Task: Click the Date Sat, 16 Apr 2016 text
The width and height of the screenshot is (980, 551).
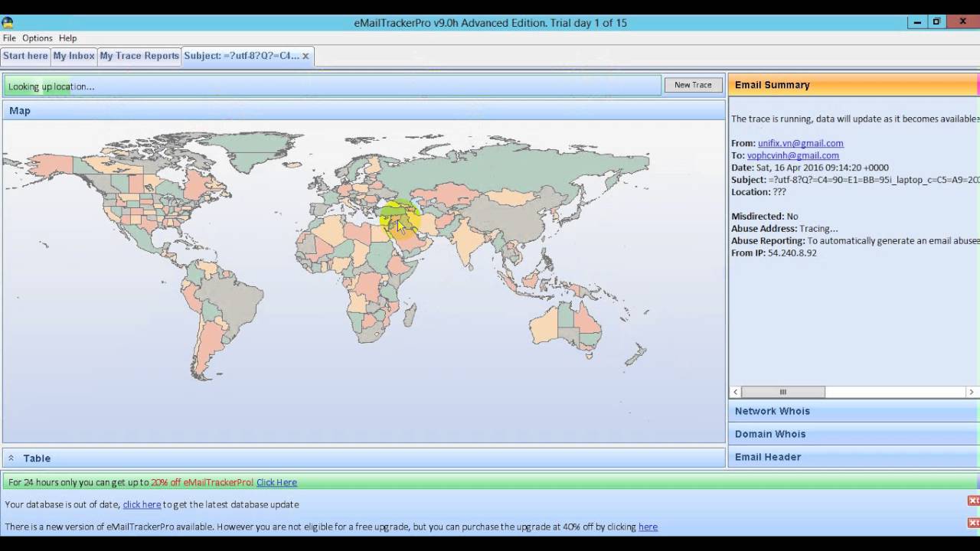Action: click(810, 168)
